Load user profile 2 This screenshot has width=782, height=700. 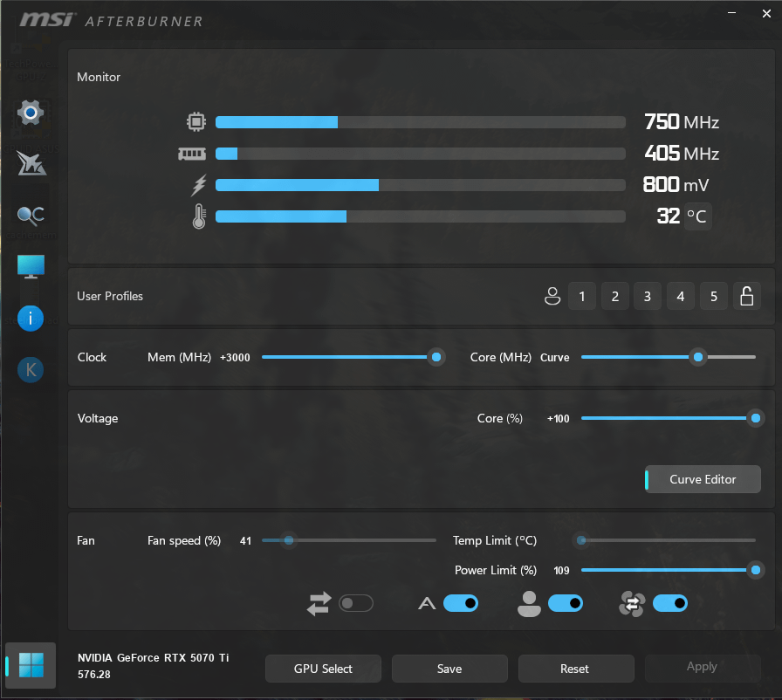coord(615,296)
